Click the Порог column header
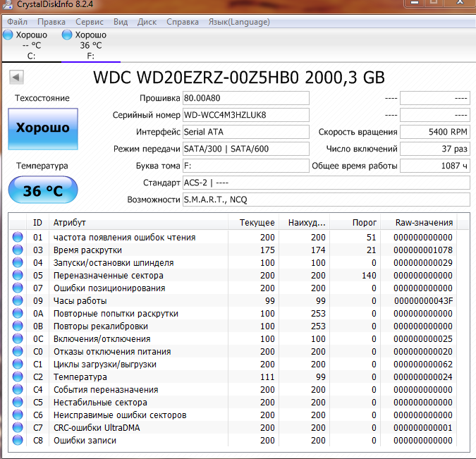The image size is (476, 459). coord(355,223)
